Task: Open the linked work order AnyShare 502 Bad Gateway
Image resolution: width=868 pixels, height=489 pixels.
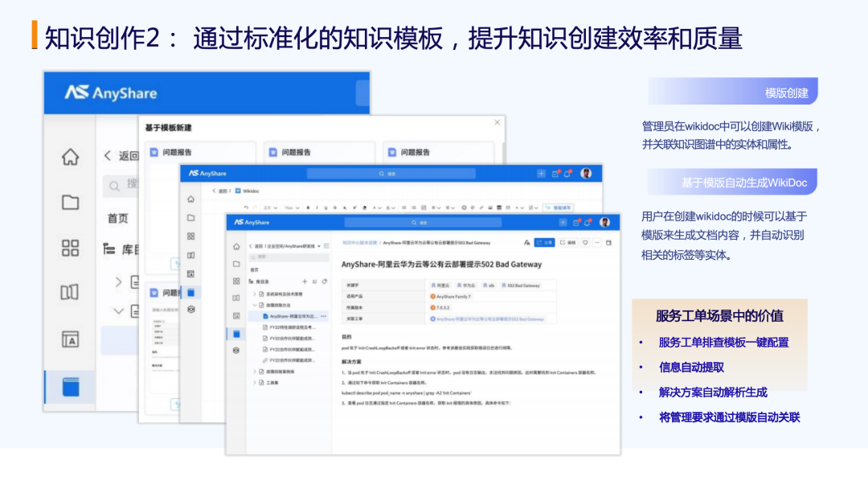Action: (x=487, y=319)
